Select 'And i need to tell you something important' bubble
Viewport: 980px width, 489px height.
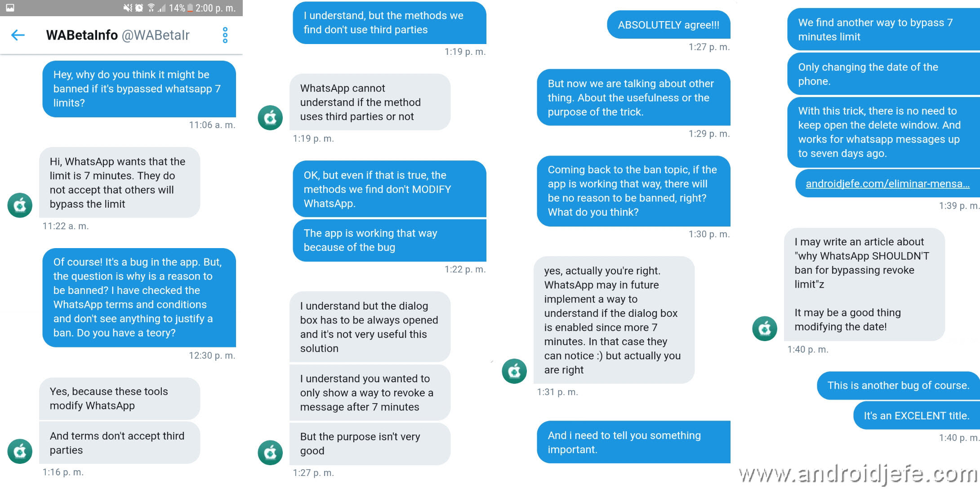(633, 442)
